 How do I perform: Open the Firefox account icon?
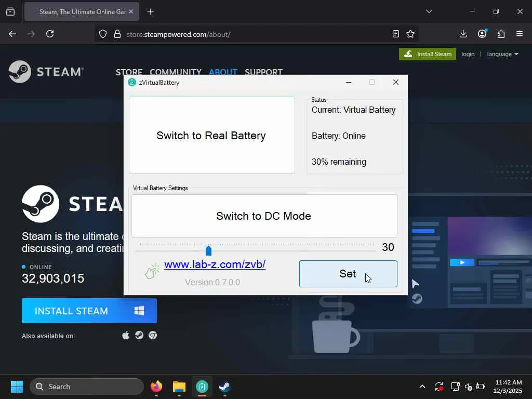(x=482, y=34)
